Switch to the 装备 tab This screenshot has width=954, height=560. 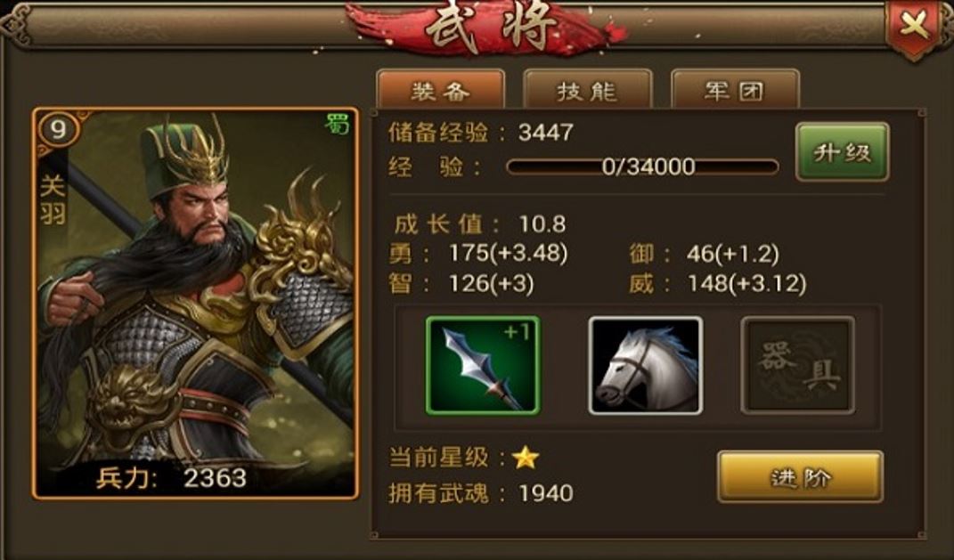(441, 91)
